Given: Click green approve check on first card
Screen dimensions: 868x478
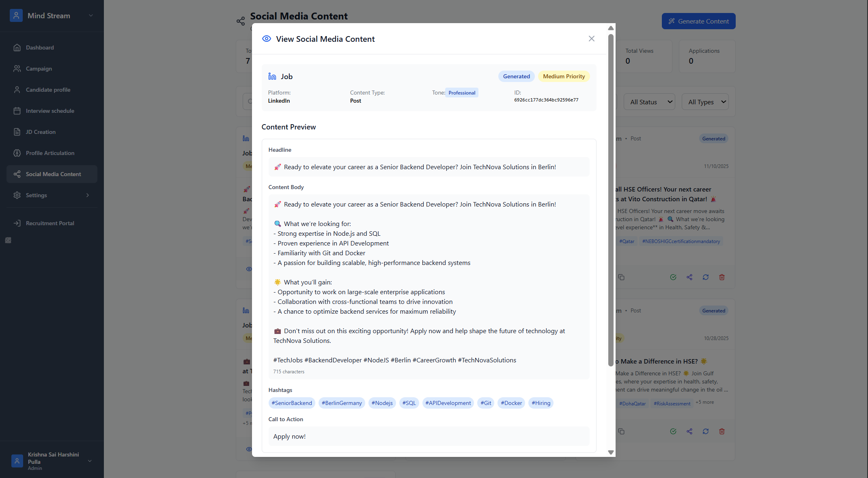Looking at the screenshot, I should pyautogui.click(x=673, y=277).
